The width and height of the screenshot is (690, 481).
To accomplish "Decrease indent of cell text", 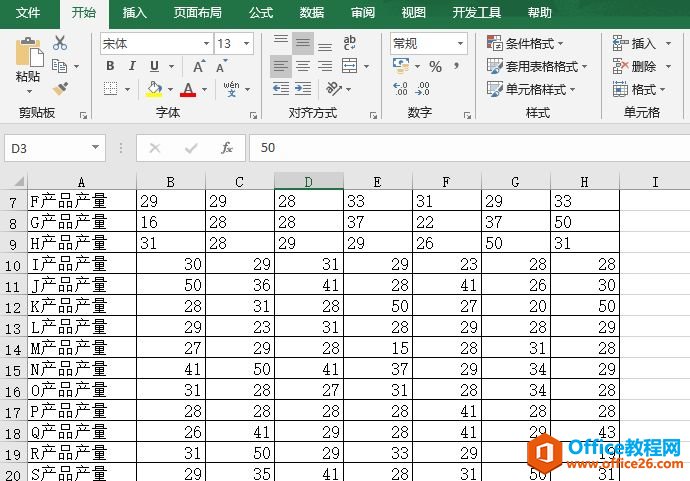I will [281, 89].
